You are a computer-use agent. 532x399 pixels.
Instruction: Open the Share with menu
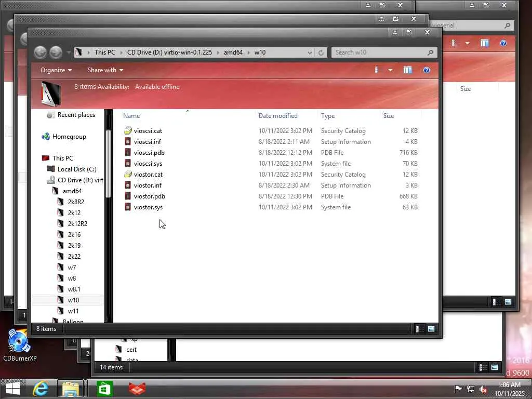click(x=105, y=70)
